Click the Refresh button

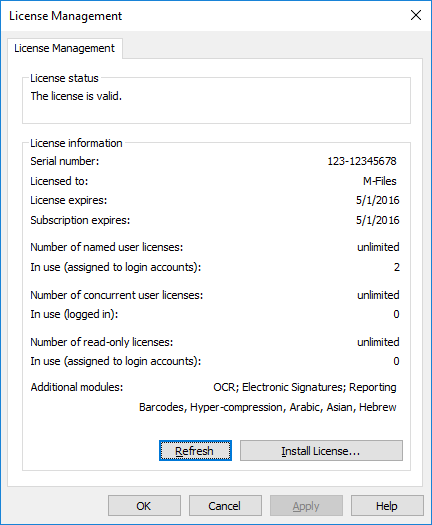[x=195, y=451]
